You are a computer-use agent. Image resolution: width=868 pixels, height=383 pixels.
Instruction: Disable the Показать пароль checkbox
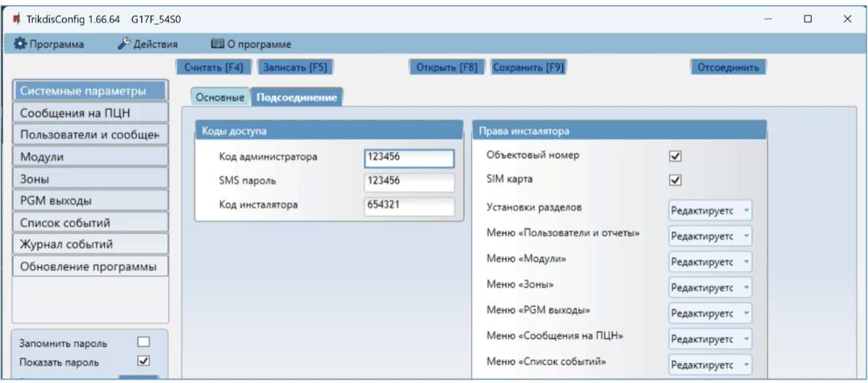[143, 361]
